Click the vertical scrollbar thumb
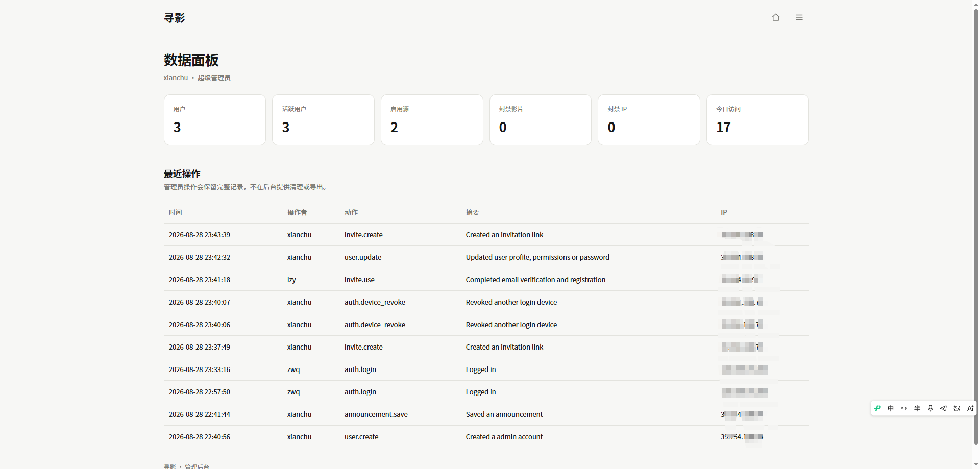Viewport: 980px width, 469px height. (x=976, y=227)
